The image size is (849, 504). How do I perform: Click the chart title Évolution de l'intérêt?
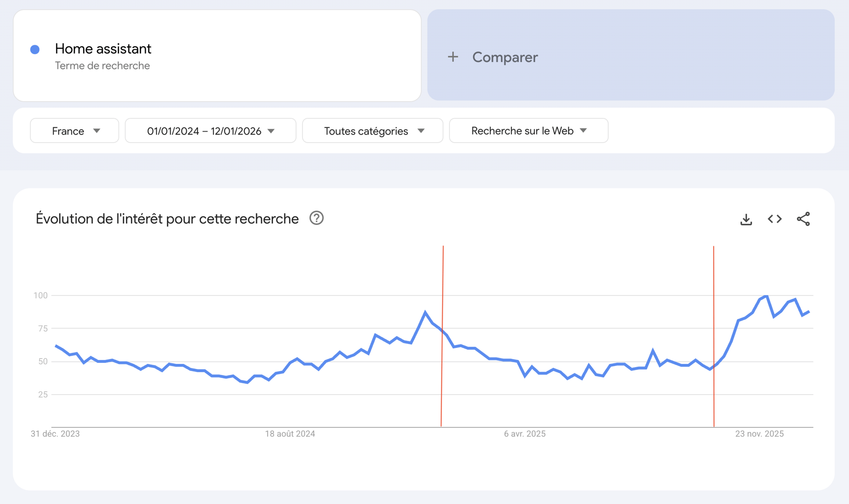point(167,219)
